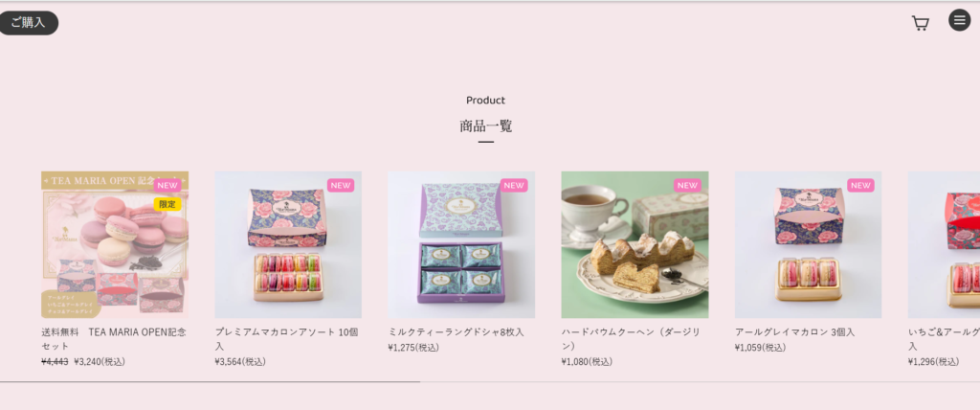980x410 pixels.
Task: Click the ハードバウムクーヘン（ダージリン） title link
Action: [x=631, y=339]
